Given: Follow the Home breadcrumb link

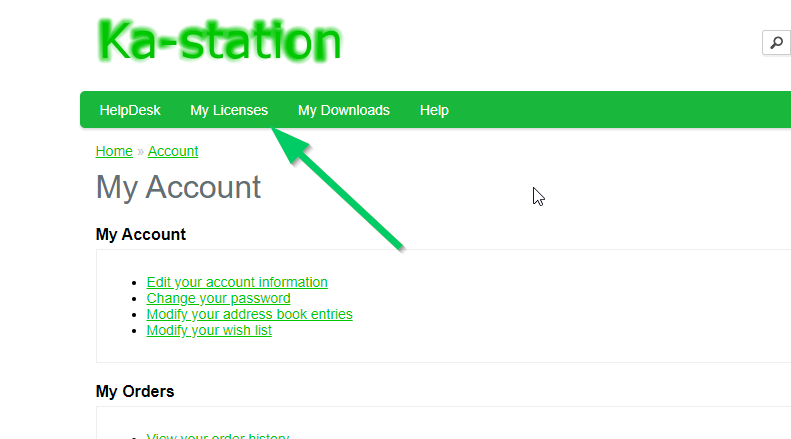Looking at the screenshot, I should (x=114, y=151).
